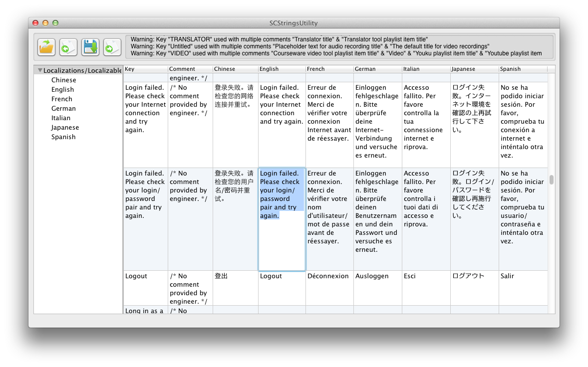Click the Chinese column header
This screenshot has width=588, height=367.
pyautogui.click(x=236, y=69)
